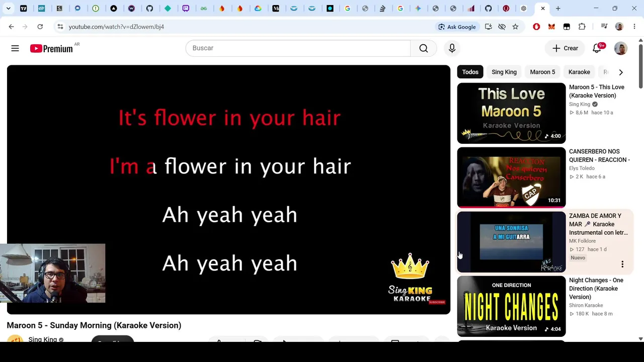Switch to the ChatGPT tab

pyautogui.click(x=524, y=9)
